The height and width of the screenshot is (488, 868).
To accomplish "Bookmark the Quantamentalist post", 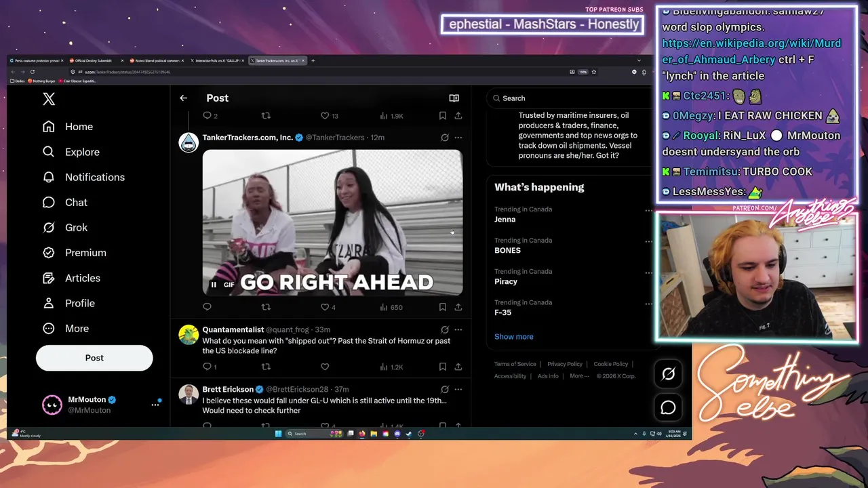I will [442, 367].
